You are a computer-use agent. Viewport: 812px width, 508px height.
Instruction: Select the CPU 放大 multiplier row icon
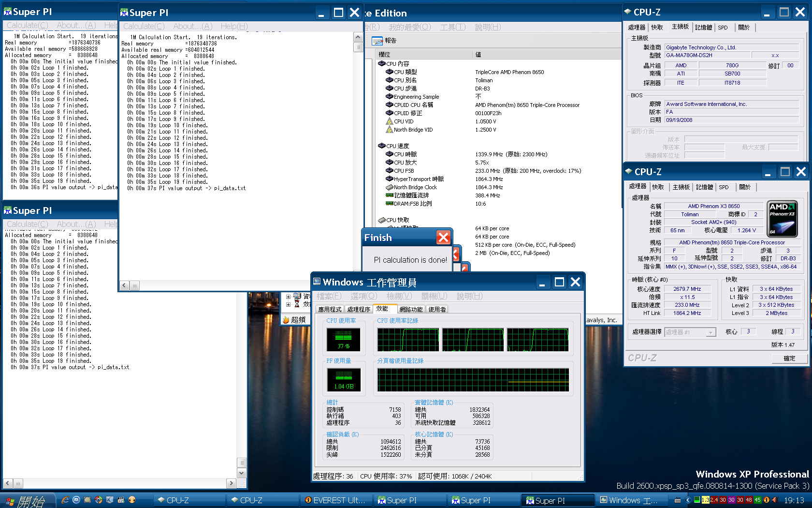(389, 163)
